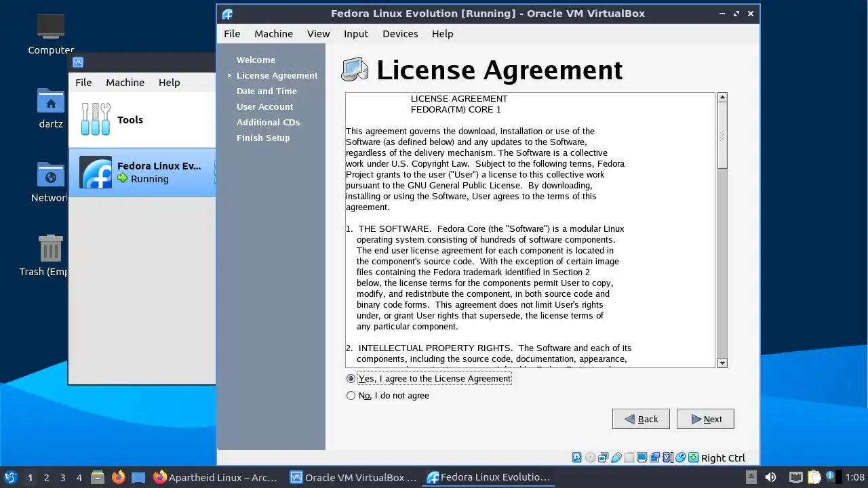Click the removable media eject tray icon

pyautogui.click(x=751, y=478)
